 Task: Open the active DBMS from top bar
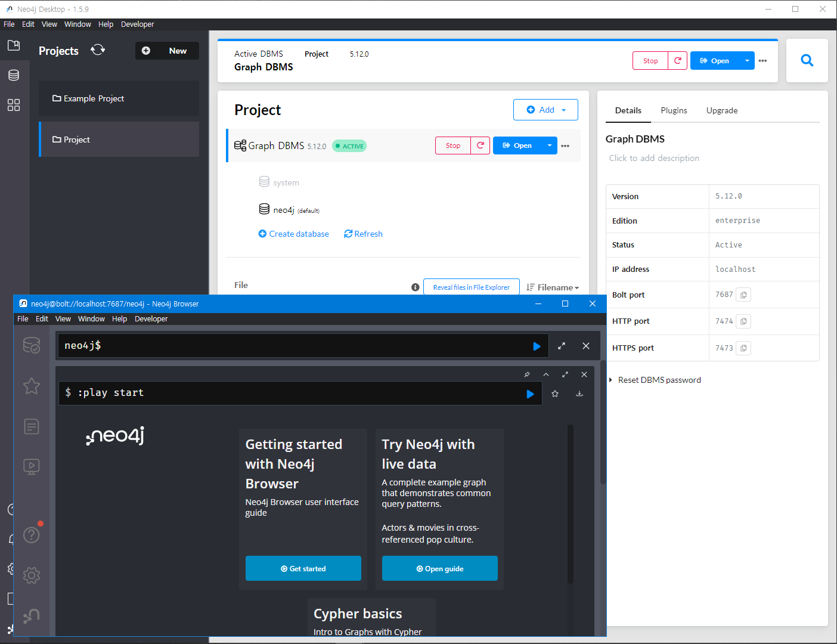[715, 61]
